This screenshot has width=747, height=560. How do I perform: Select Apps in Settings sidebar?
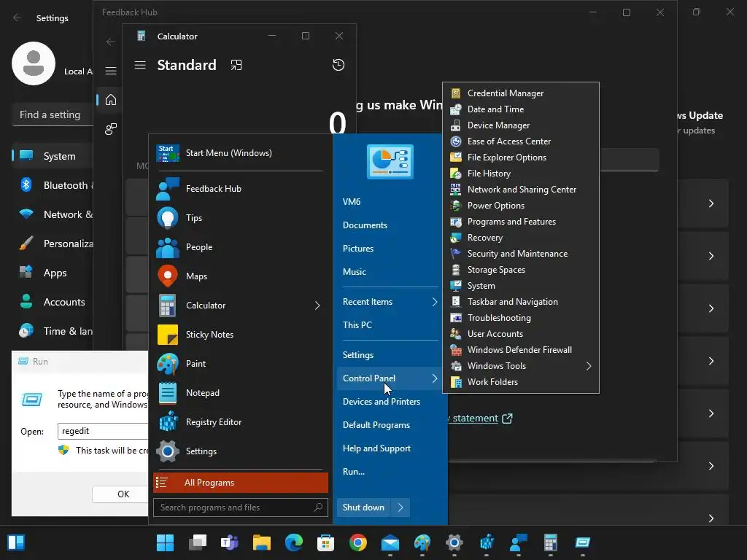tap(53, 273)
